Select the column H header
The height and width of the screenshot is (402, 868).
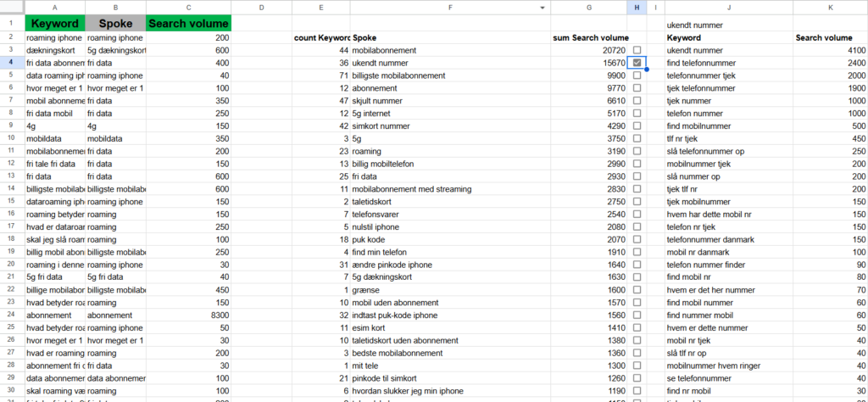click(637, 7)
